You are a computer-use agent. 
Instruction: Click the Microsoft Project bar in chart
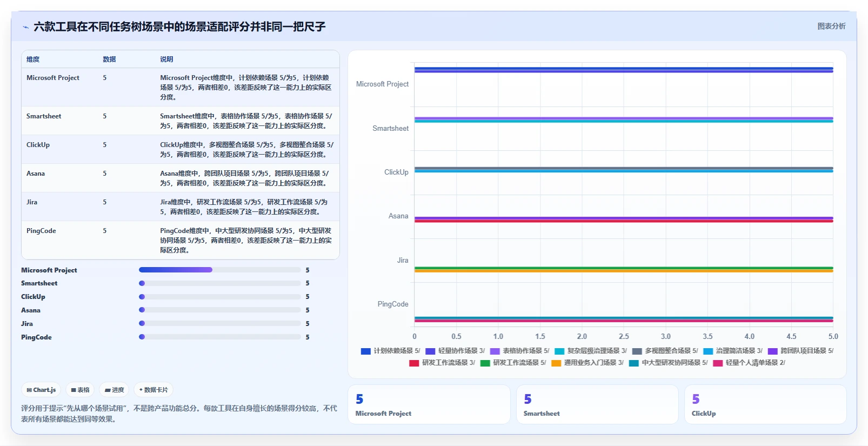click(x=624, y=70)
